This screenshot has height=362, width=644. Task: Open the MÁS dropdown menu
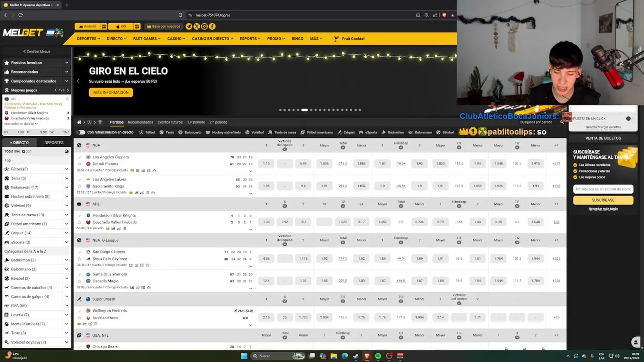(316, 39)
